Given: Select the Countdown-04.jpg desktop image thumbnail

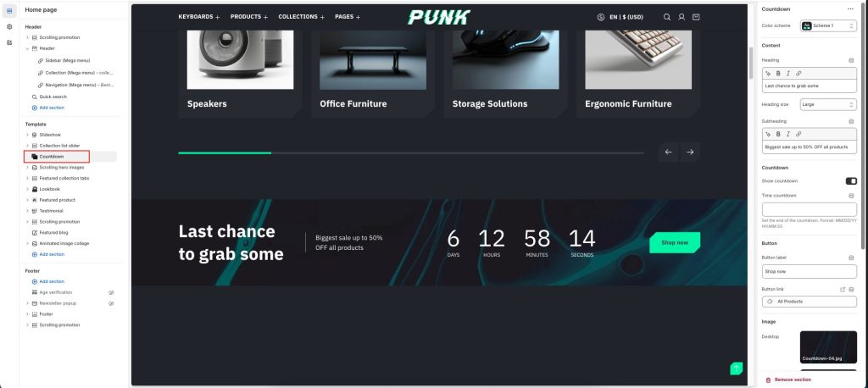Looking at the screenshot, I should coord(828,347).
